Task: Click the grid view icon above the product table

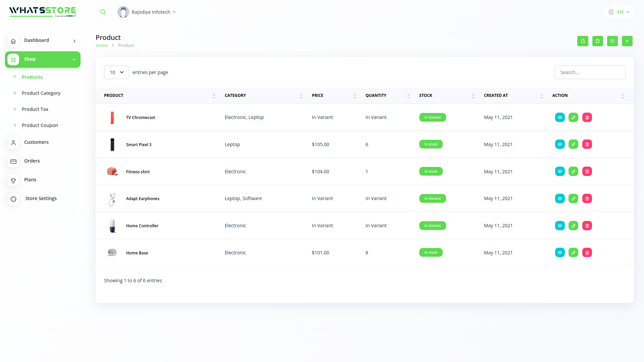Action: point(612,41)
